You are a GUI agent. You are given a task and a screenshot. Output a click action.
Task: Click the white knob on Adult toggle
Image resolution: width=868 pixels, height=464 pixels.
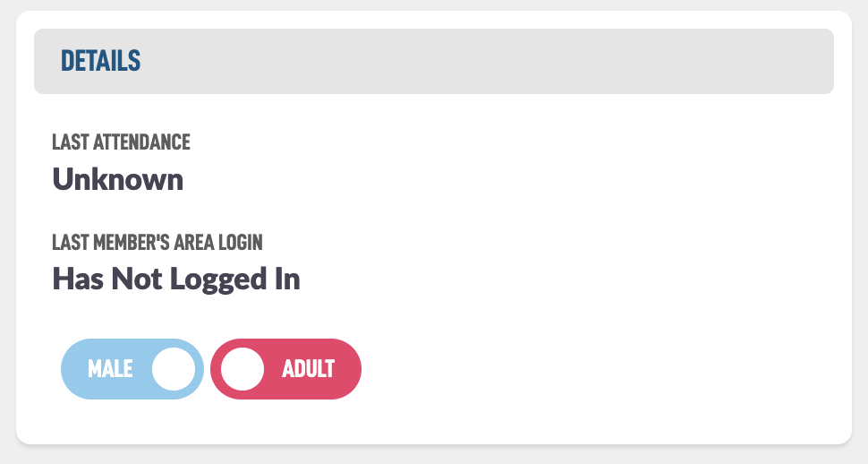tap(243, 369)
